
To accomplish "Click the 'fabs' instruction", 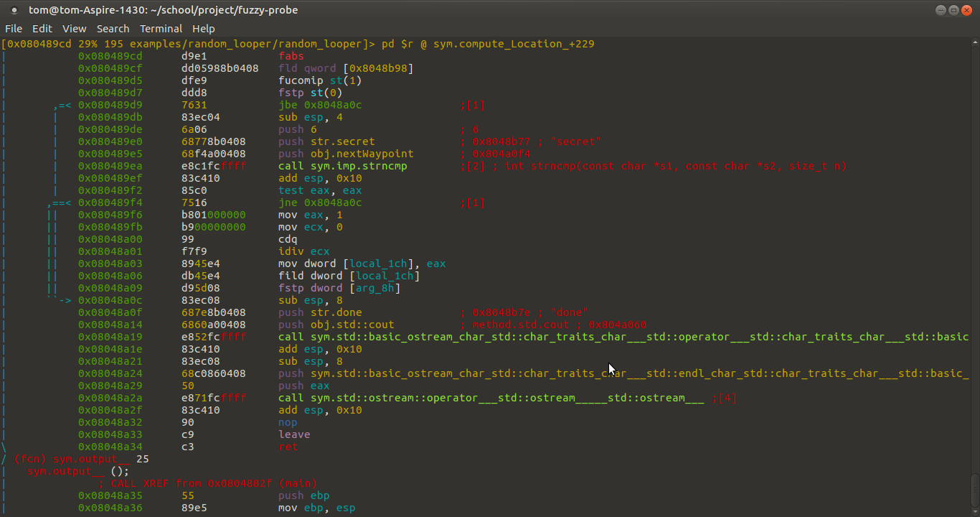I will pos(291,56).
